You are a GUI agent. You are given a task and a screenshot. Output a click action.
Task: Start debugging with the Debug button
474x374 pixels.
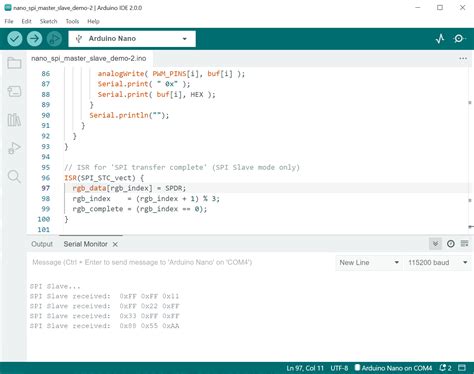coord(54,39)
